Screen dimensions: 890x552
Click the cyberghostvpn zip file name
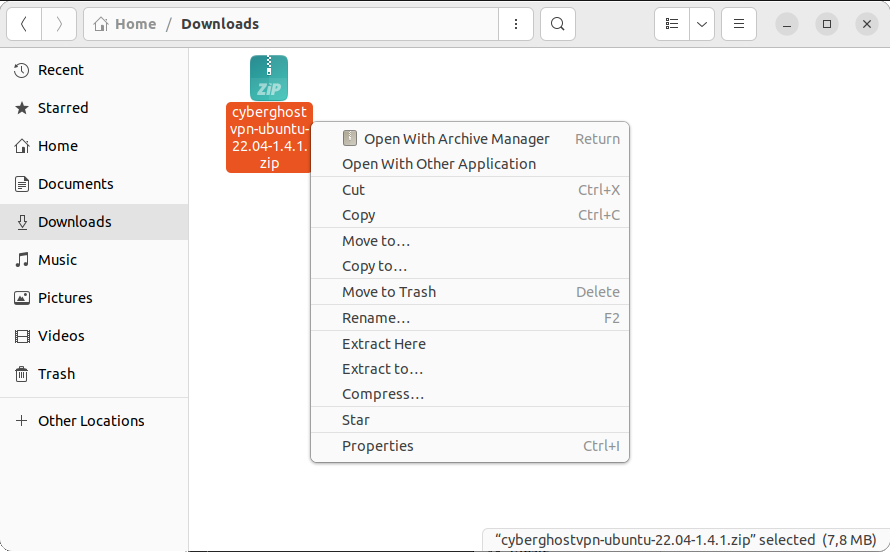tap(269, 137)
